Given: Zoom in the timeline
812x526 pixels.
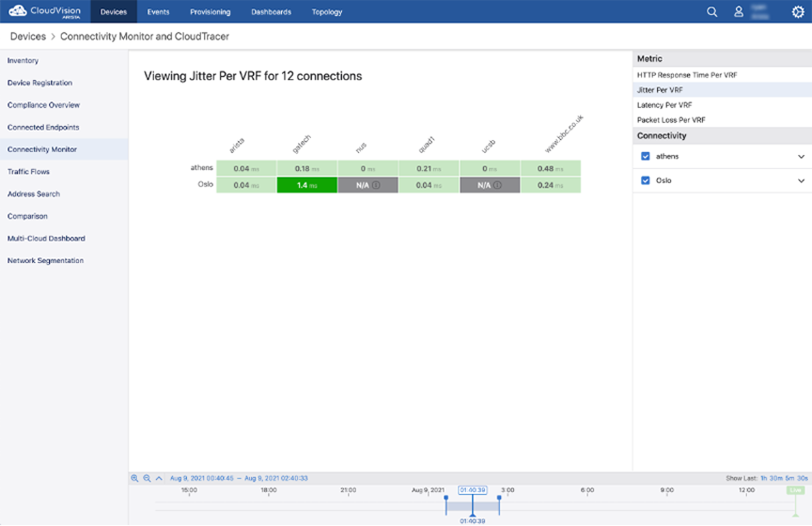Looking at the screenshot, I should pos(134,478).
